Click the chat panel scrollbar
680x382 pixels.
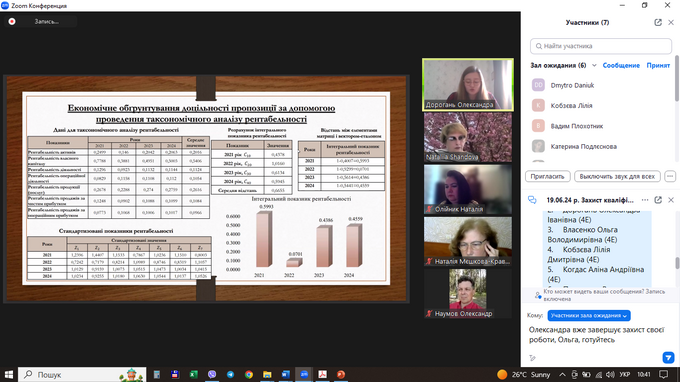[x=677, y=263]
